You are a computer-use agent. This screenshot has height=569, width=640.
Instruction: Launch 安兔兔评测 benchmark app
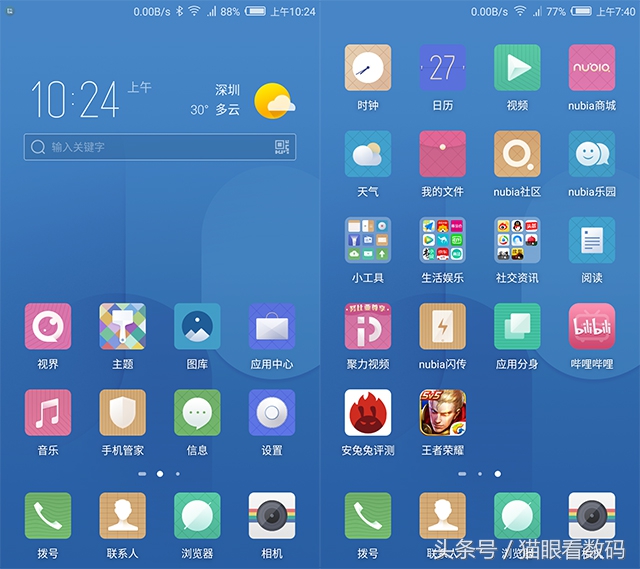click(368, 413)
